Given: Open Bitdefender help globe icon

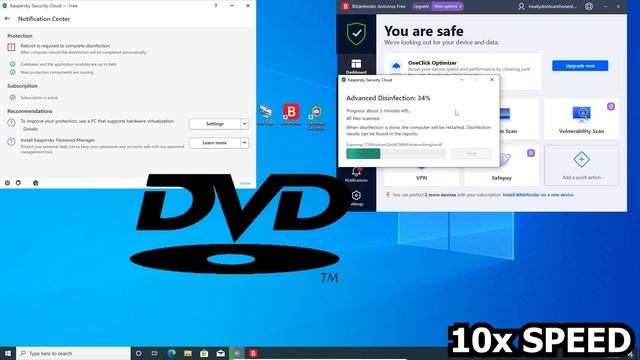Looking at the screenshot, I should [x=589, y=6].
